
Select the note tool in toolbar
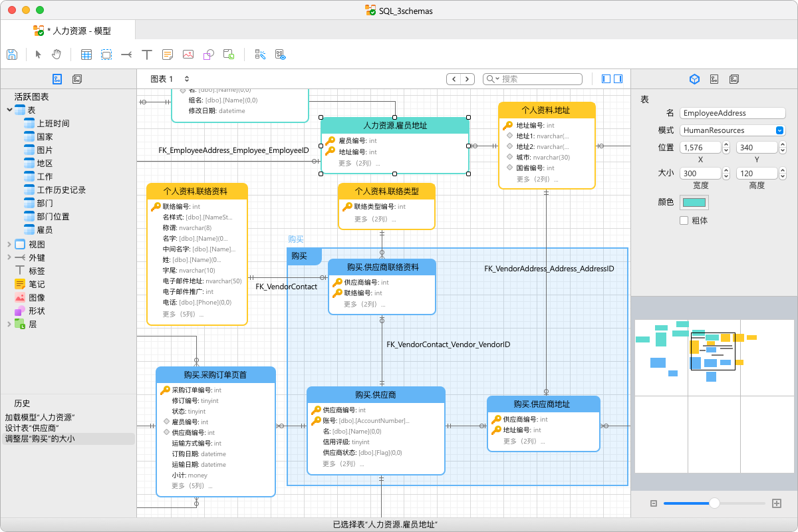[x=168, y=55]
